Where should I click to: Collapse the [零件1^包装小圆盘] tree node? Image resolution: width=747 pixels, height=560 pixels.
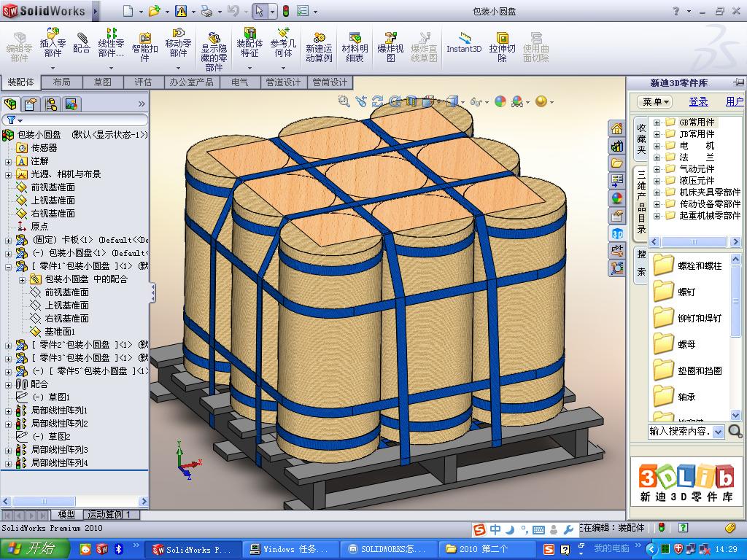coord(8,266)
